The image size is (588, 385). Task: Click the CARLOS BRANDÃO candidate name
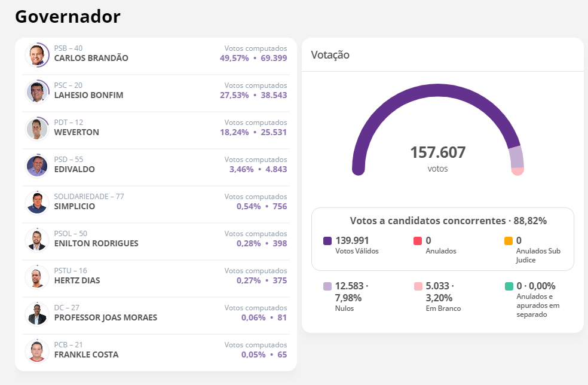(91, 59)
